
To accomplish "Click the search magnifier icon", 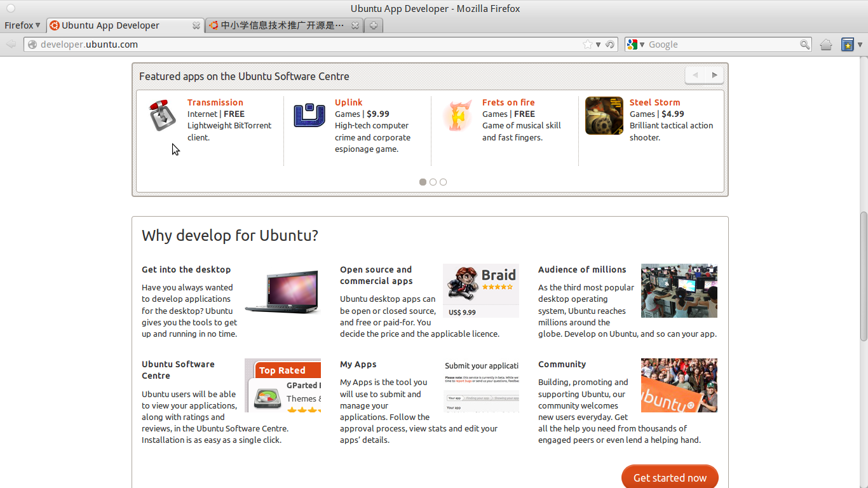I will 804,44.
